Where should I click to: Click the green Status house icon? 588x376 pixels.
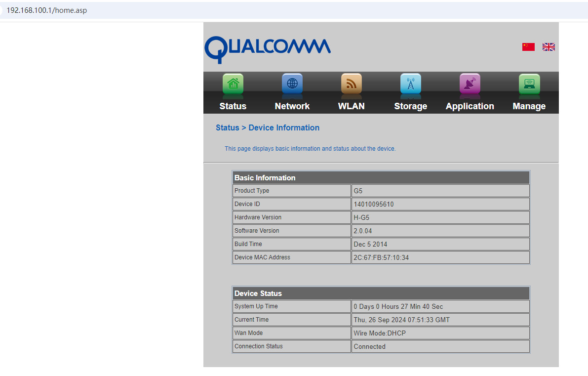233,84
